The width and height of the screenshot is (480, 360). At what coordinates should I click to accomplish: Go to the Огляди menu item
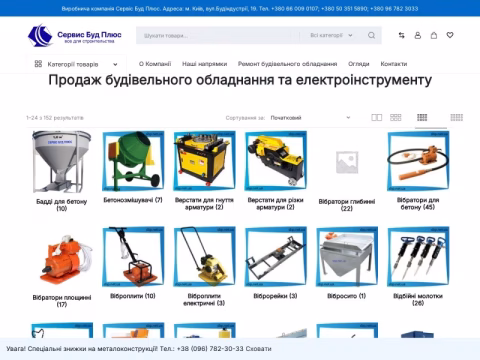point(359,64)
